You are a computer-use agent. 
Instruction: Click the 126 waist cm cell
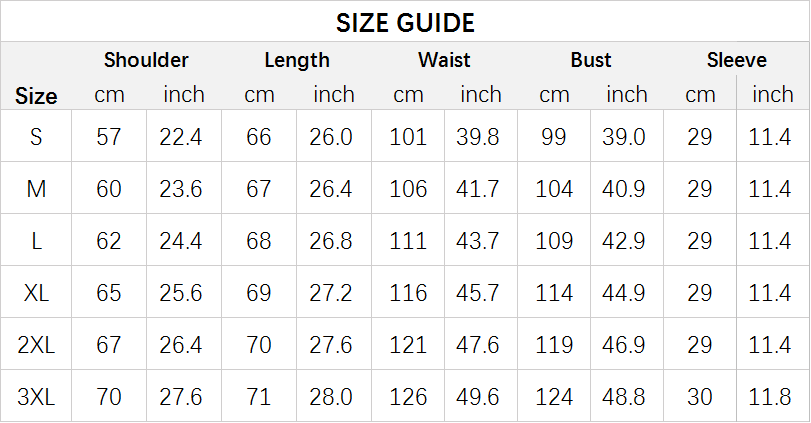408,397
